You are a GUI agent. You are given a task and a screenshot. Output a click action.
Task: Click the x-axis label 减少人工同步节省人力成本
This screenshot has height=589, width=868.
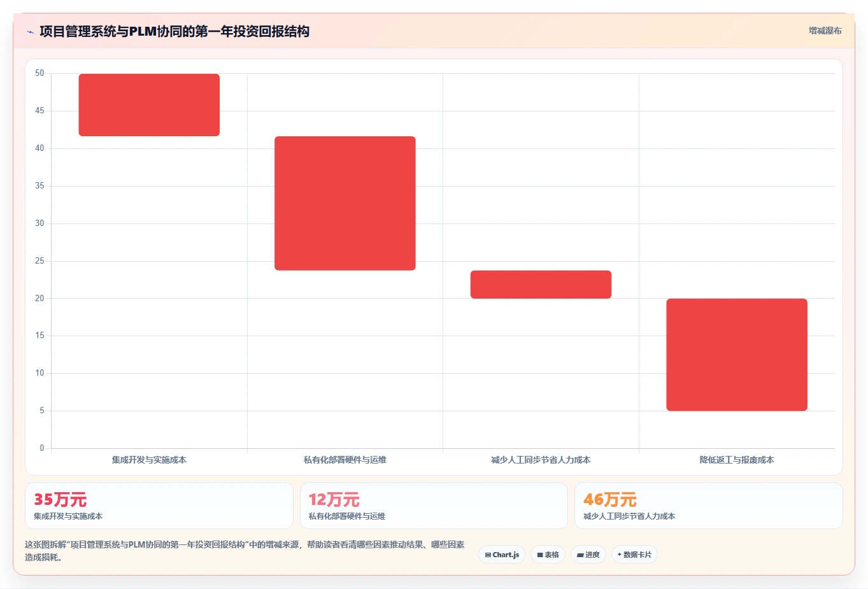click(541, 460)
